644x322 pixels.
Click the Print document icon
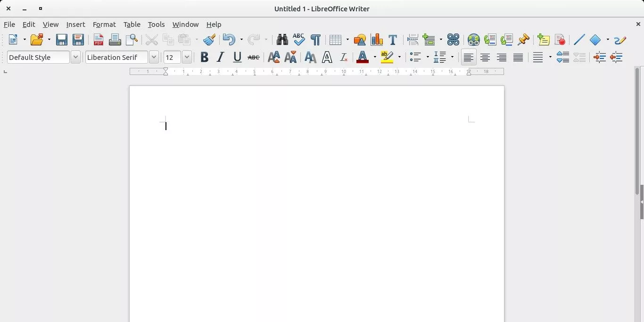(115, 40)
